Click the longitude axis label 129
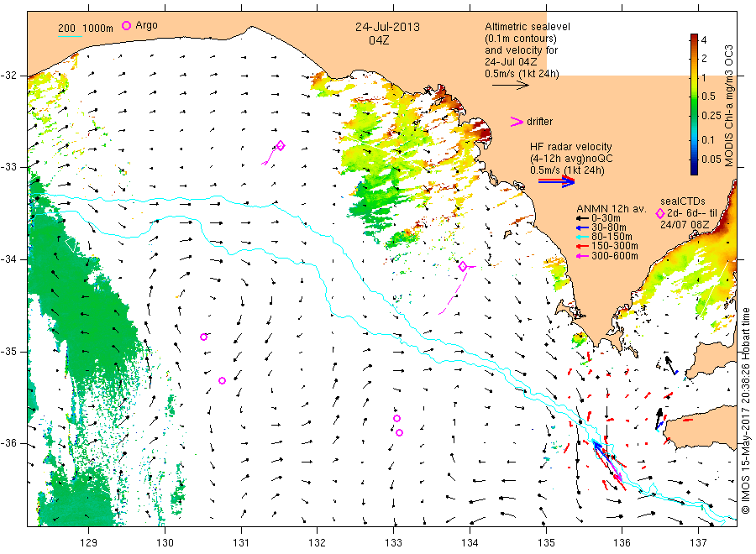This screenshot has width=756, height=554. click(x=89, y=542)
